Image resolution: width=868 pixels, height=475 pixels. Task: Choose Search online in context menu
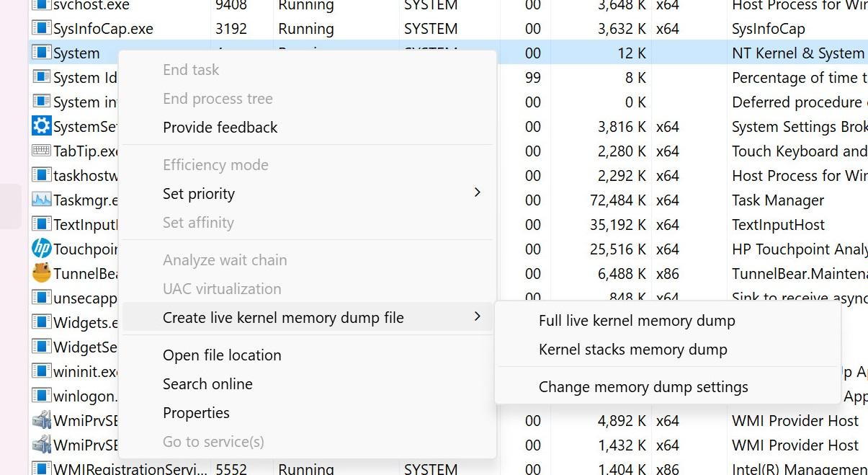click(x=308, y=384)
